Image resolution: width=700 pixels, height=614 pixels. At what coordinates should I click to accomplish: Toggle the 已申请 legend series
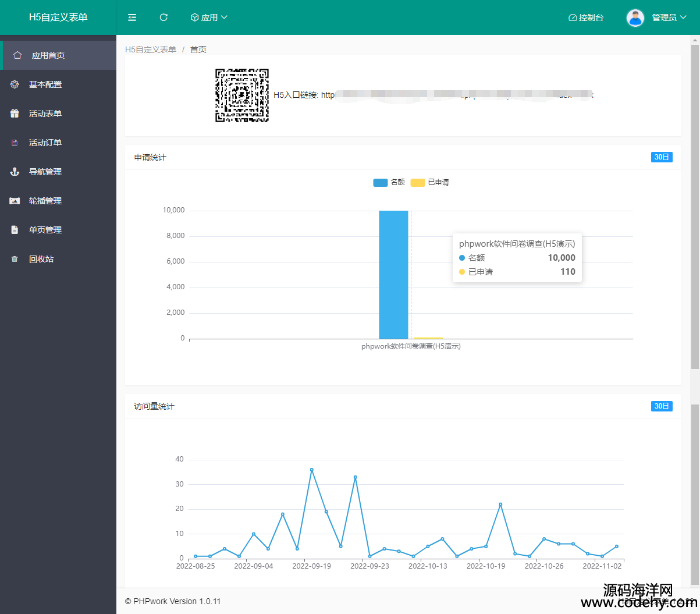(x=430, y=182)
